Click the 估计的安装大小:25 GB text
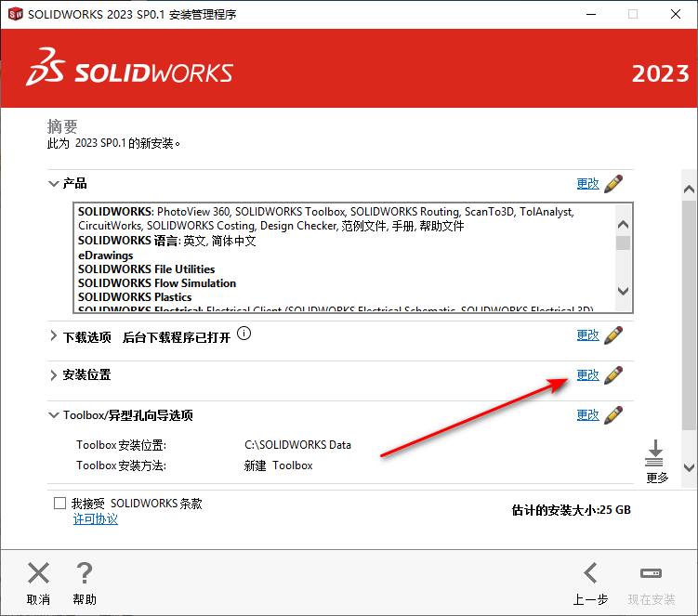The height and width of the screenshot is (616, 698). coord(571,510)
